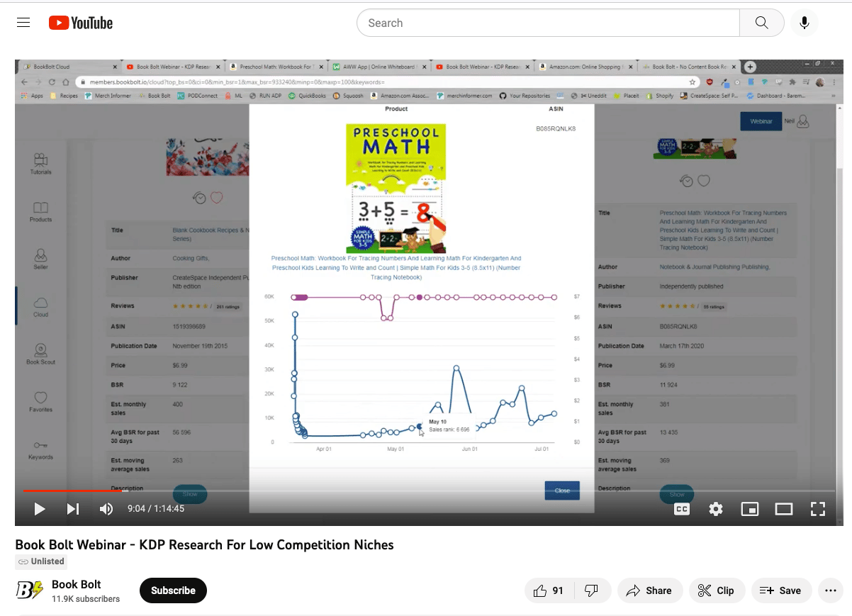Open the YouTube guide hamburger menu
Screen dimensions: 852x616
click(x=23, y=23)
